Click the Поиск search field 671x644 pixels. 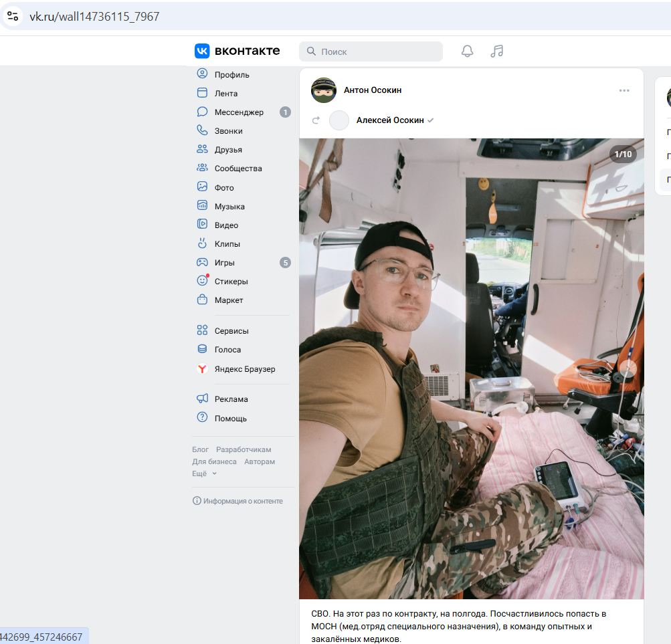[371, 51]
